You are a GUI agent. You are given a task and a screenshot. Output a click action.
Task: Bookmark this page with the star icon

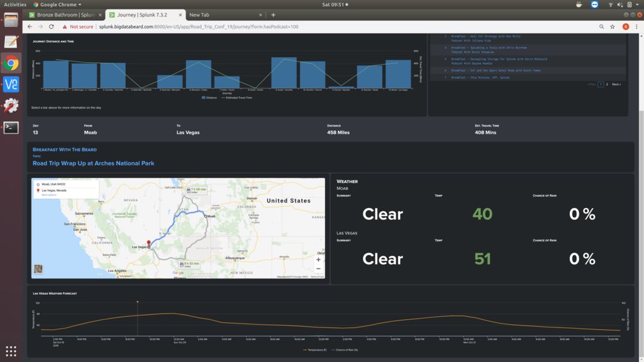[613, 26]
